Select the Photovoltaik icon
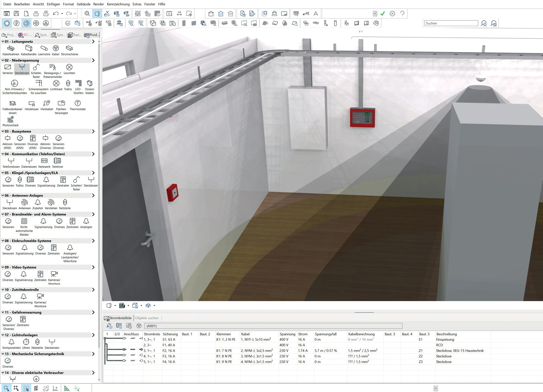Viewport: 543px width, 392px height. point(10,121)
